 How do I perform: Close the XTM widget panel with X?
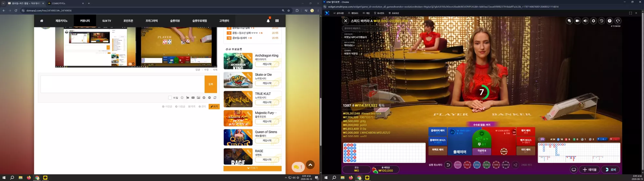click(x=636, y=13)
